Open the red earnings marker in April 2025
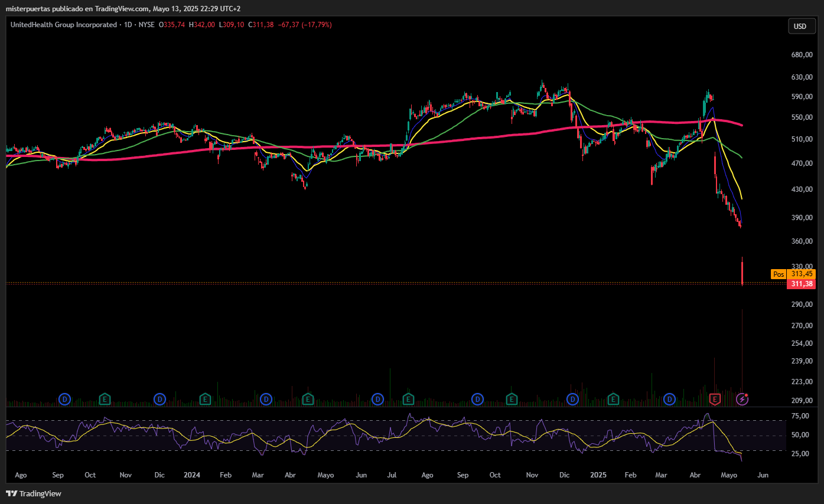824x504 pixels. [715, 400]
